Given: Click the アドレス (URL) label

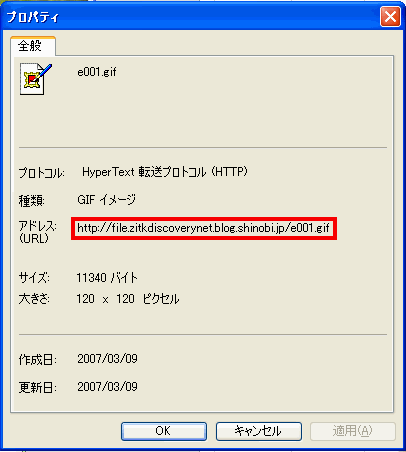Looking at the screenshot, I should click(37, 232).
